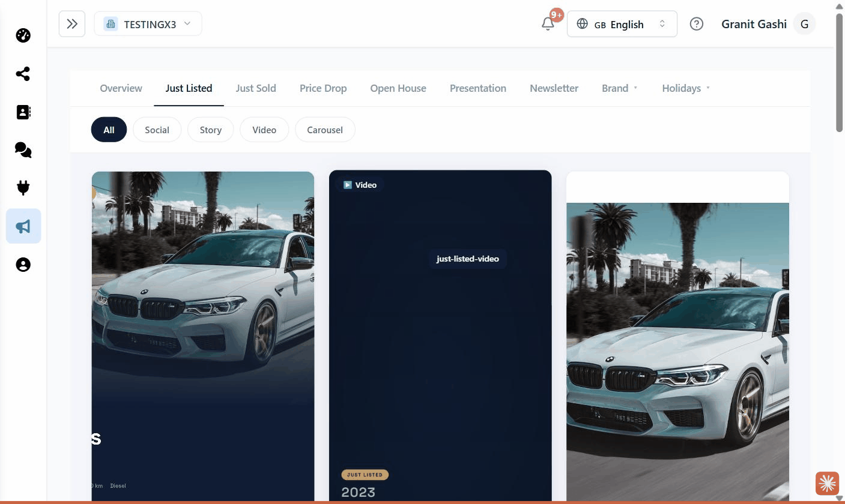Expand the Brand tab dropdown
The height and width of the screenshot is (504, 845).
[620, 88]
